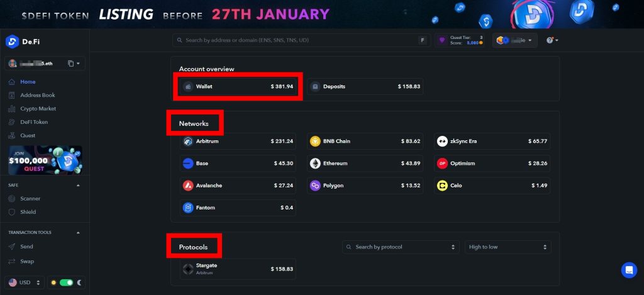This screenshot has height=295, width=644.
Task: Open the USD currency selector
Action: (25, 282)
